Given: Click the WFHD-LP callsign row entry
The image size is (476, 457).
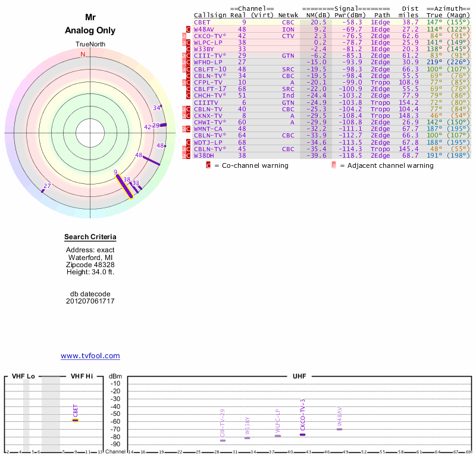Looking at the screenshot, I should [208, 62].
